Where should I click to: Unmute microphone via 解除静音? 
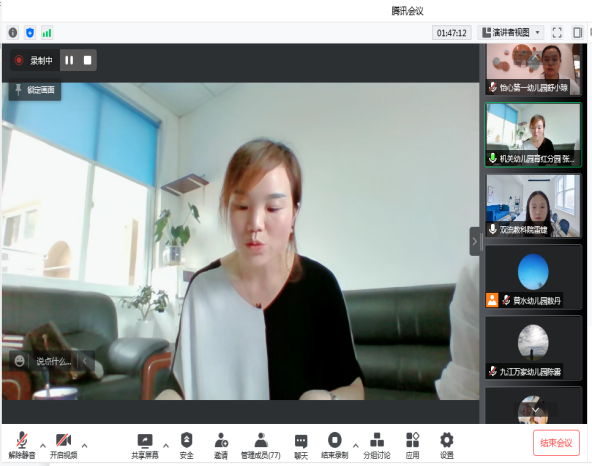coord(22,445)
